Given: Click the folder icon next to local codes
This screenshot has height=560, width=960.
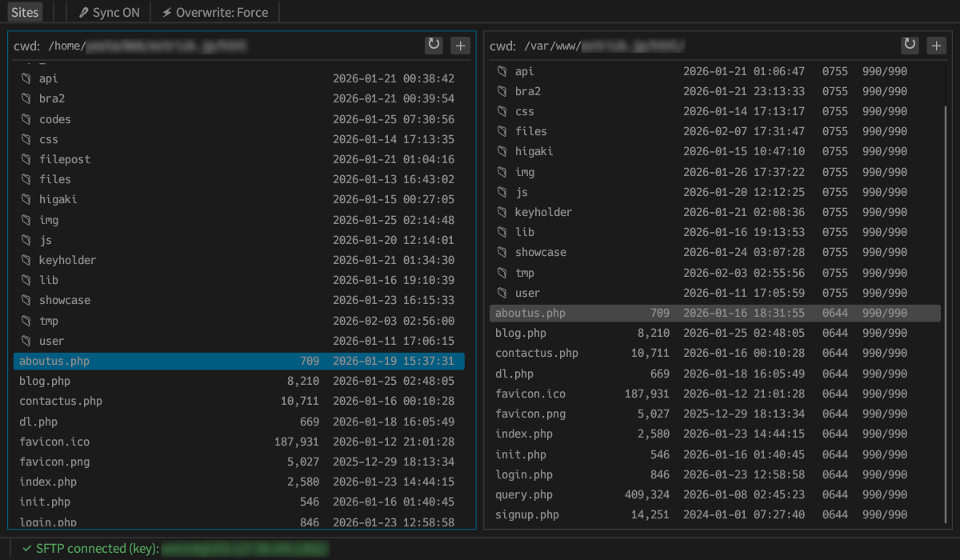Looking at the screenshot, I should coord(26,119).
